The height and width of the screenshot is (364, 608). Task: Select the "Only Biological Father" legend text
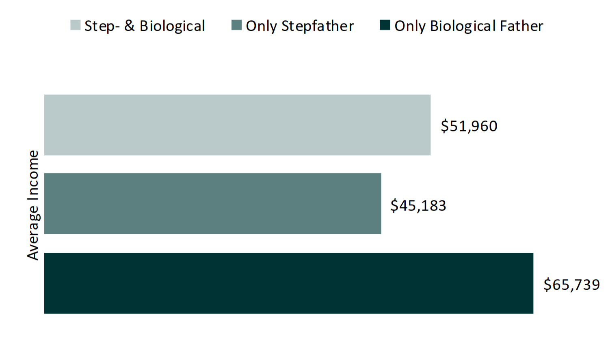tap(469, 26)
